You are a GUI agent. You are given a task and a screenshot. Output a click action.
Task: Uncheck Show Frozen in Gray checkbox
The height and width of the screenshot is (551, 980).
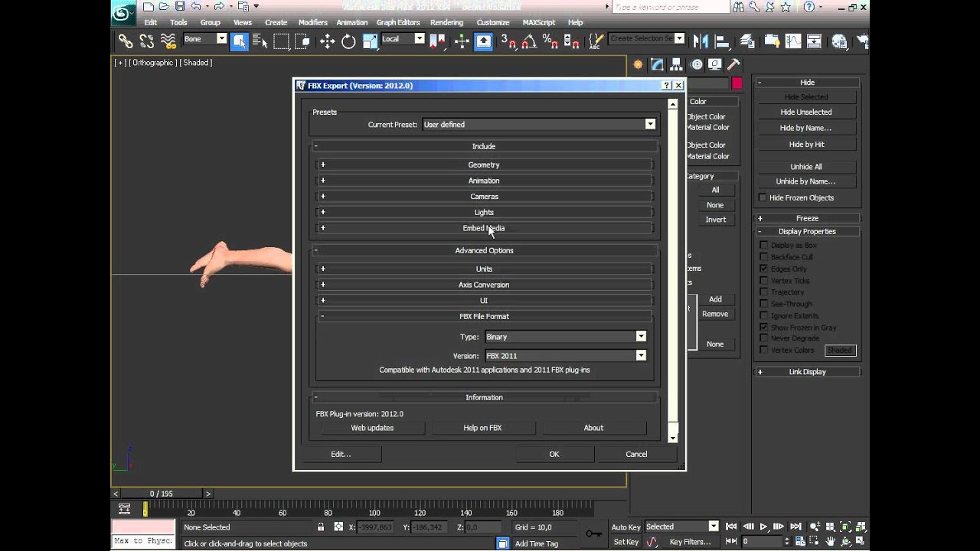point(763,328)
